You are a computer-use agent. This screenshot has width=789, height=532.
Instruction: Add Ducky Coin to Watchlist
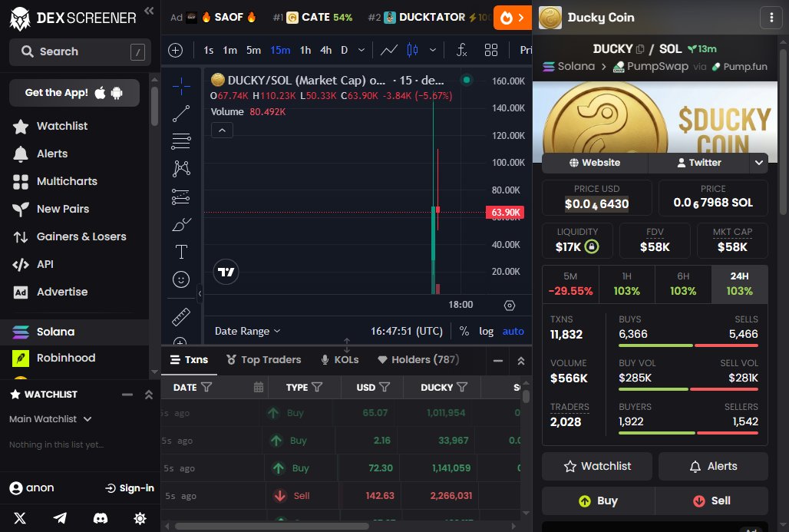597,466
